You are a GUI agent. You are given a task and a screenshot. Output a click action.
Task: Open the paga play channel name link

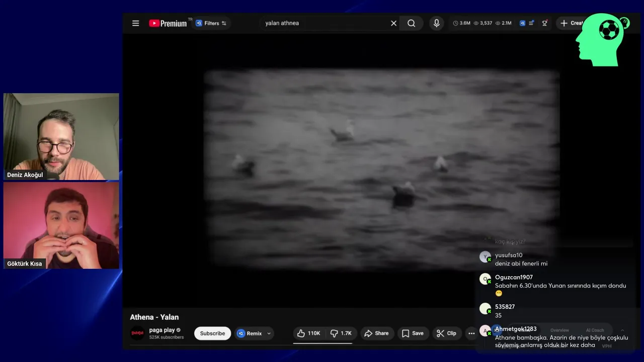pos(162,330)
